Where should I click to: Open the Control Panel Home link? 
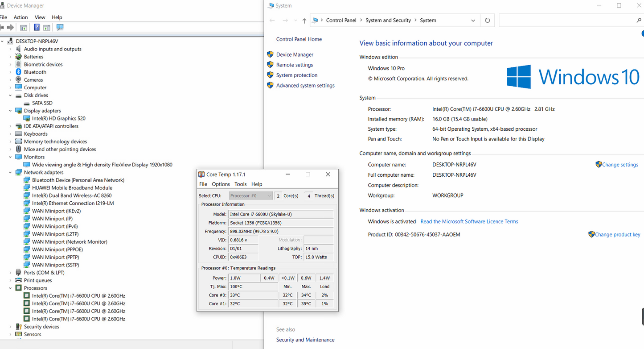pos(299,39)
